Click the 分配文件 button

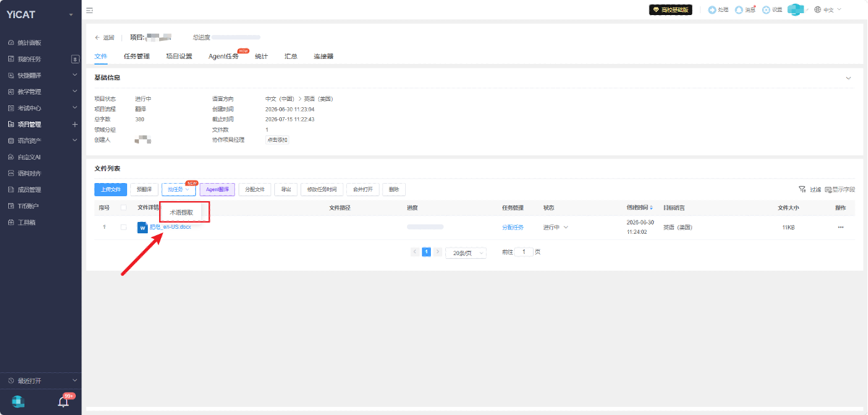[x=255, y=189]
